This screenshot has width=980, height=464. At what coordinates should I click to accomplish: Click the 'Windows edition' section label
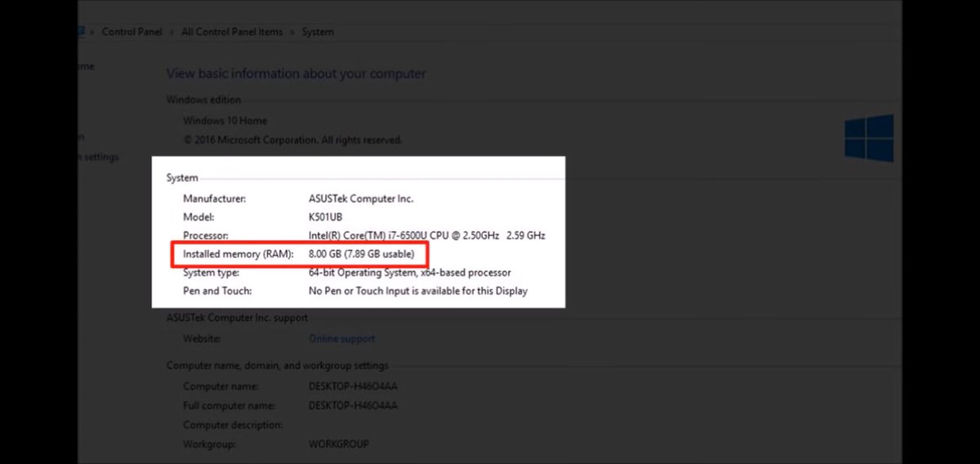[203, 100]
